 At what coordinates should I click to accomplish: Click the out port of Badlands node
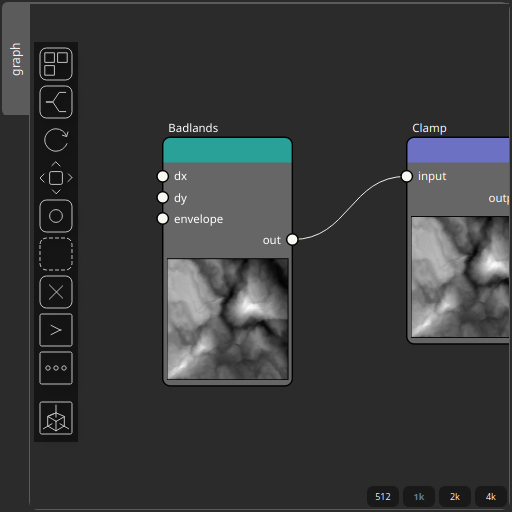(292, 240)
